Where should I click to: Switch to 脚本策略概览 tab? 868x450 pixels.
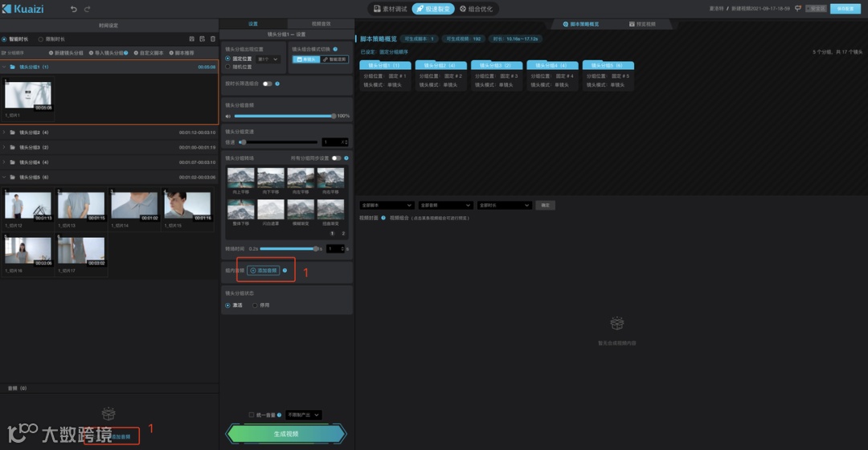[581, 24]
